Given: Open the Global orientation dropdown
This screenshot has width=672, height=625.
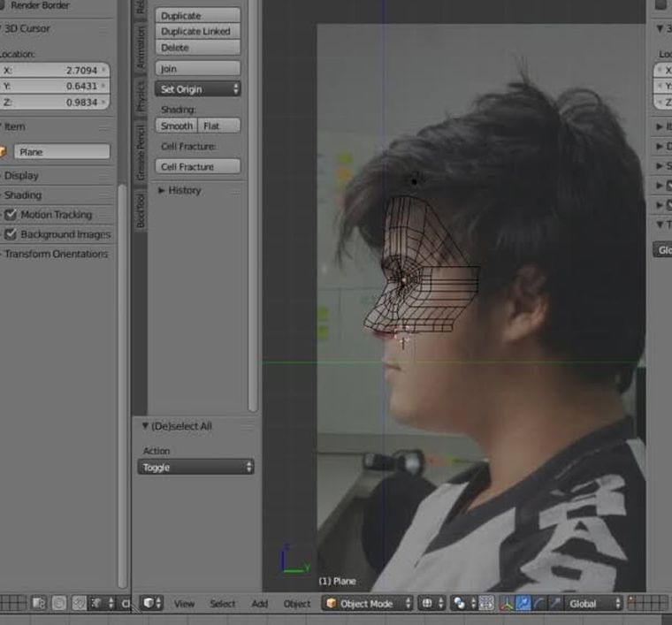Looking at the screenshot, I should [x=593, y=603].
